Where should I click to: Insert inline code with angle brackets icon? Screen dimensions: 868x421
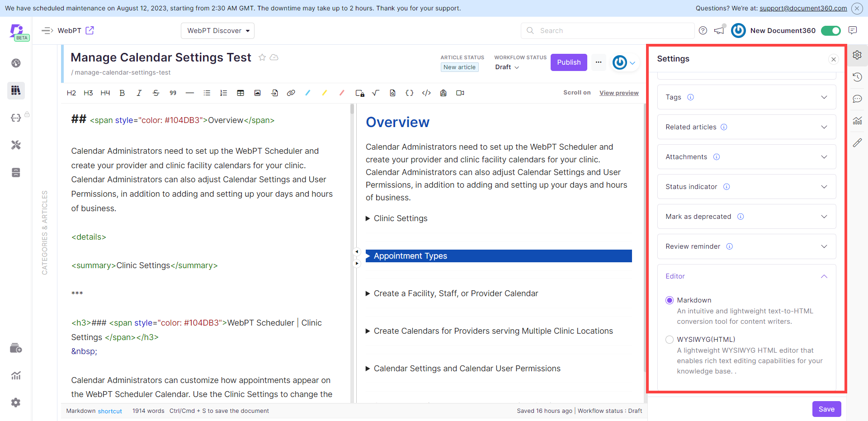[x=426, y=93]
